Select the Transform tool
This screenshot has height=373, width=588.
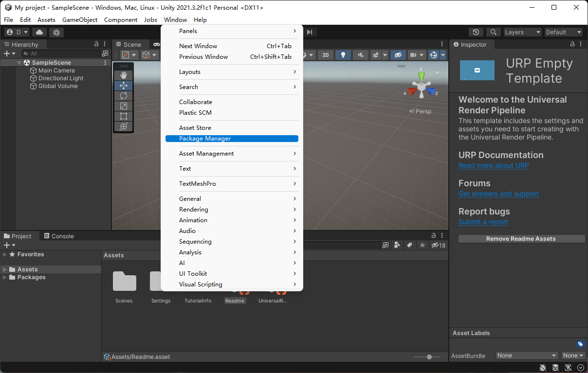pyautogui.click(x=124, y=126)
